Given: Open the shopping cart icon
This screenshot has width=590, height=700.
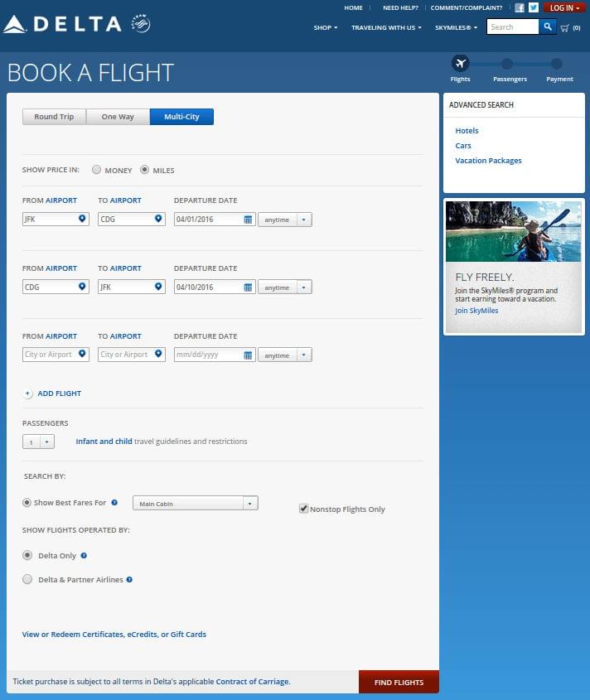Looking at the screenshot, I should click(x=564, y=27).
